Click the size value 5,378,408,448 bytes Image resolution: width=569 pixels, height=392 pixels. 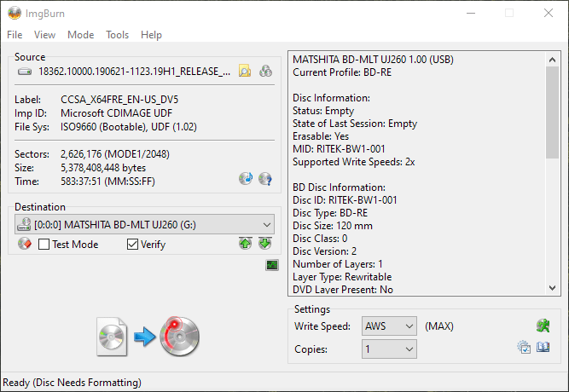click(103, 168)
